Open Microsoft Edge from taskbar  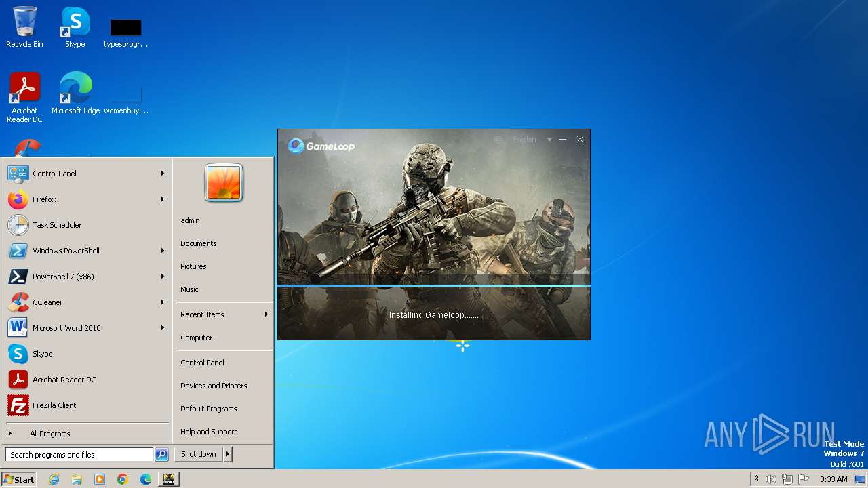point(146,479)
